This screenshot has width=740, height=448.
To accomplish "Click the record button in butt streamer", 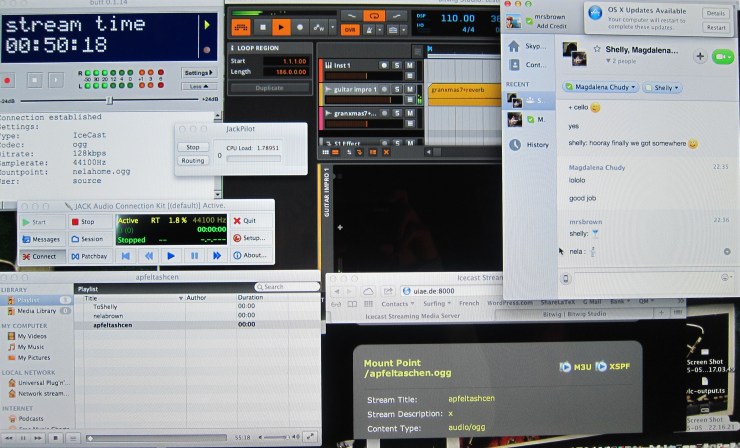I will (x=8, y=80).
